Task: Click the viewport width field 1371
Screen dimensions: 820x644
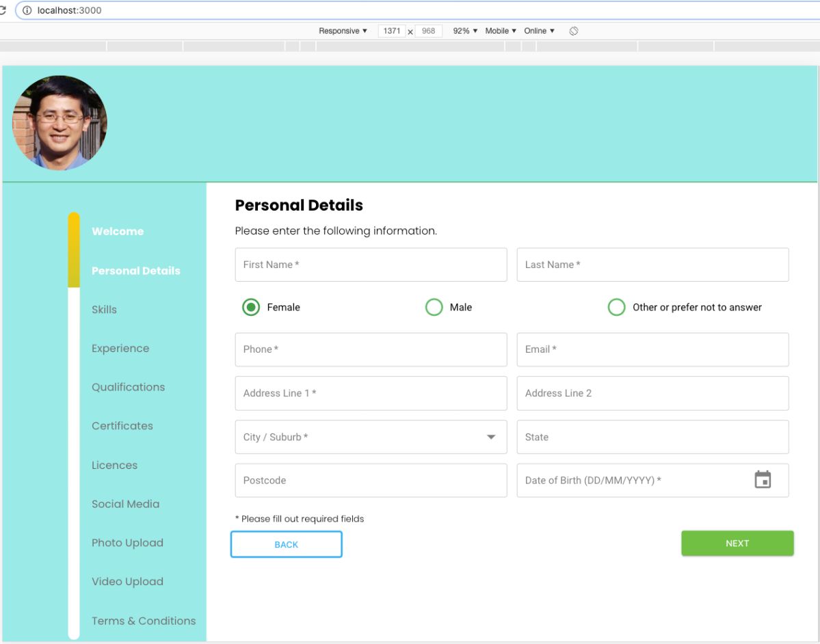Action: click(392, 31)
